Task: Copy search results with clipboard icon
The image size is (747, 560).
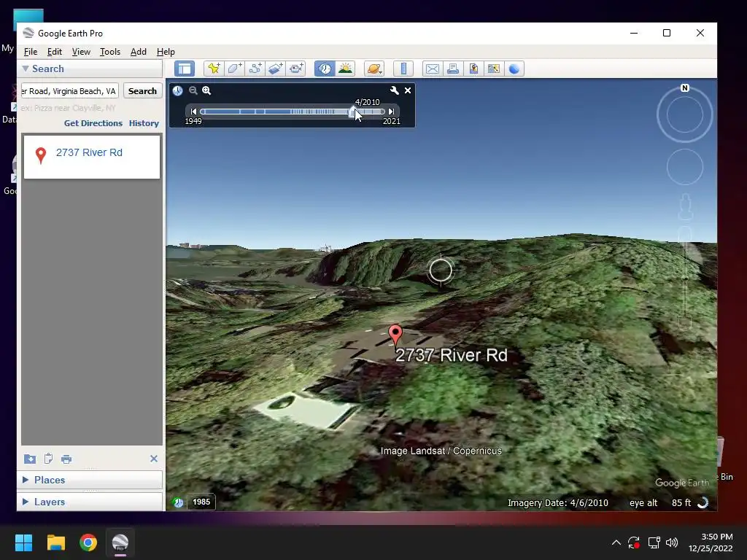Action: coord(48,459)
